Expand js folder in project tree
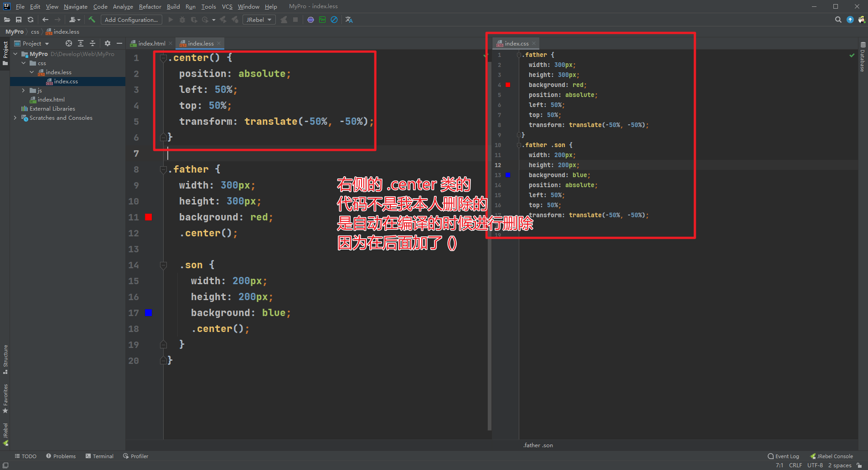The width and height of the screenshot is (868, 470). (24, 90)
